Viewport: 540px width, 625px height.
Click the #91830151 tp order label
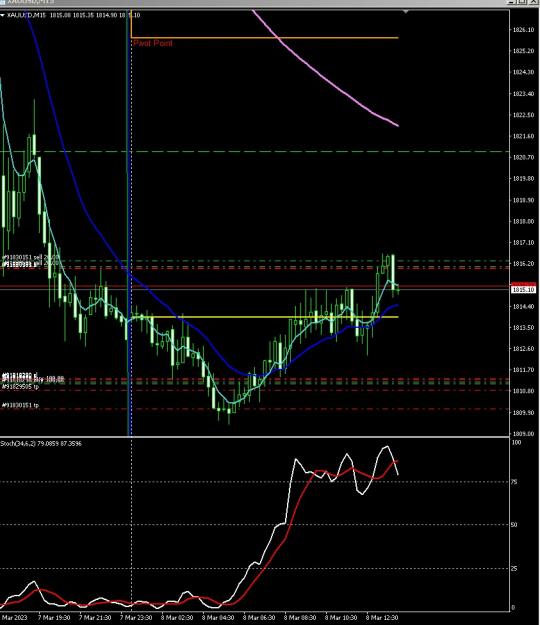tap(20, 405)
